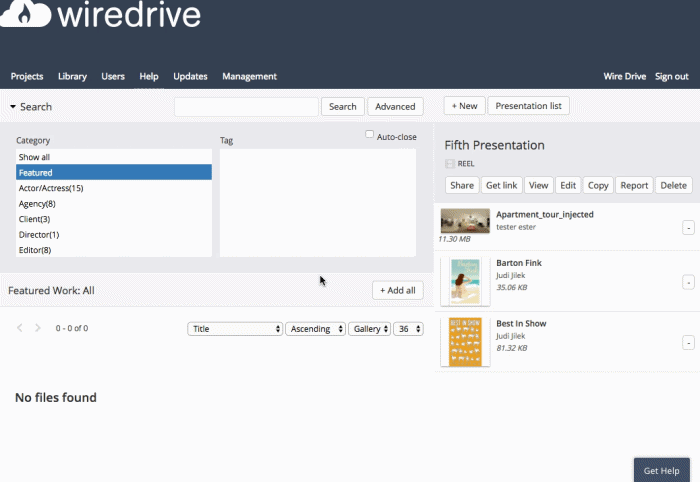Image resolution: width=700 pixels, height=482 pixels.
Task: Click the Tag list box
Action: tap(318, 203)
